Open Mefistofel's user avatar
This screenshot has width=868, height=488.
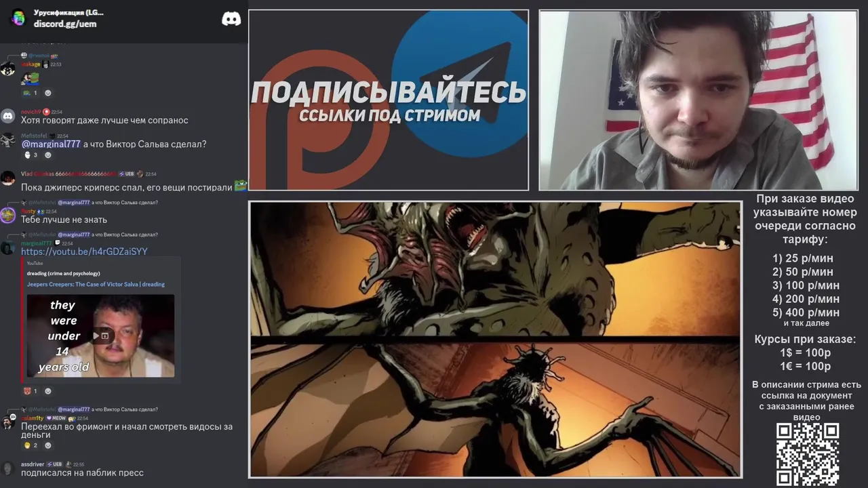pyautogui.click(x=8, y=140)
